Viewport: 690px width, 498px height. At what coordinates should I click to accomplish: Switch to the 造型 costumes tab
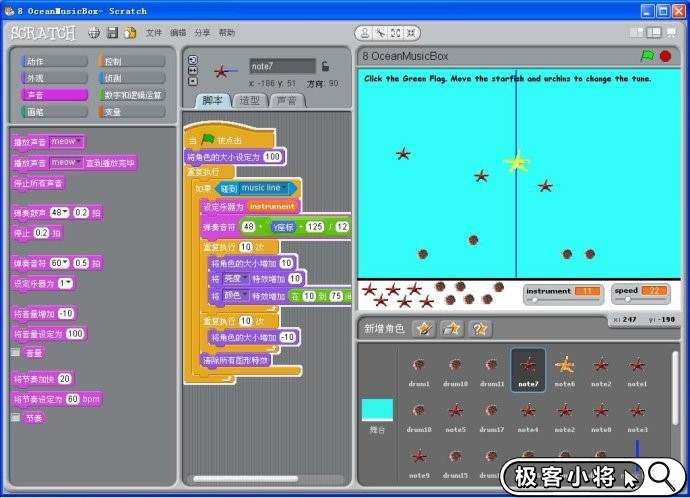(249, 101)
